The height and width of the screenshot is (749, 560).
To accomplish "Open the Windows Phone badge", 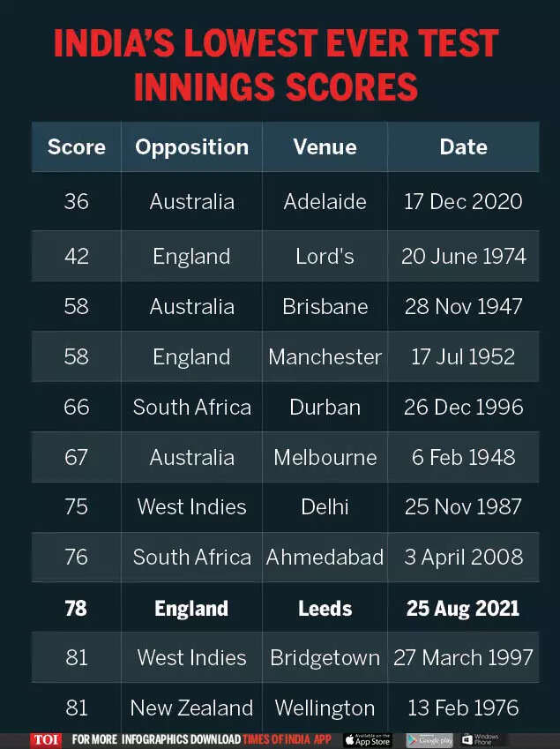I will 481,740.
